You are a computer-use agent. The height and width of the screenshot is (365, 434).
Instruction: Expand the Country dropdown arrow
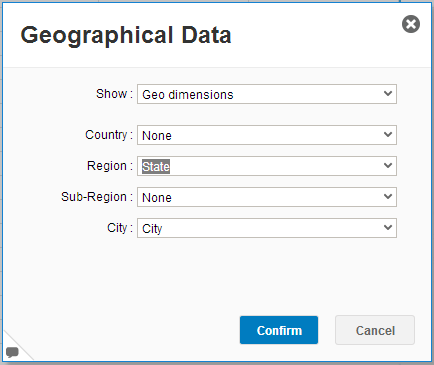pyautogui.click(x=388, y=135)
